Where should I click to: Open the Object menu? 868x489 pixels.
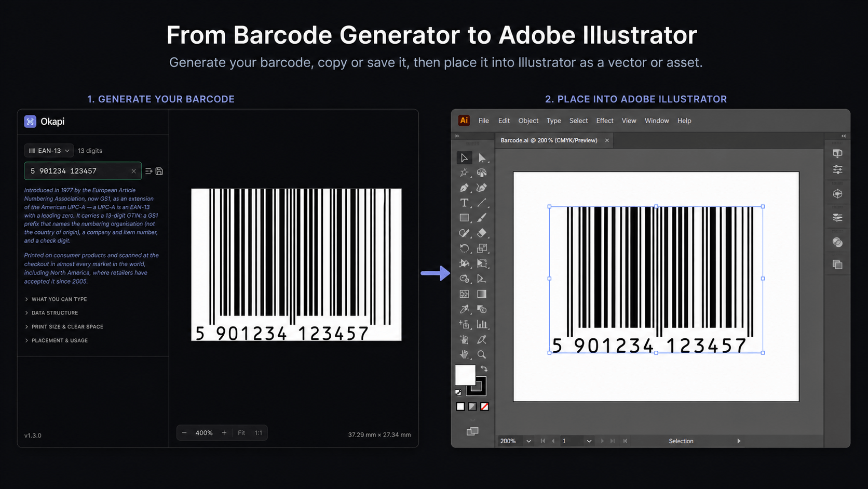point(528,121)
